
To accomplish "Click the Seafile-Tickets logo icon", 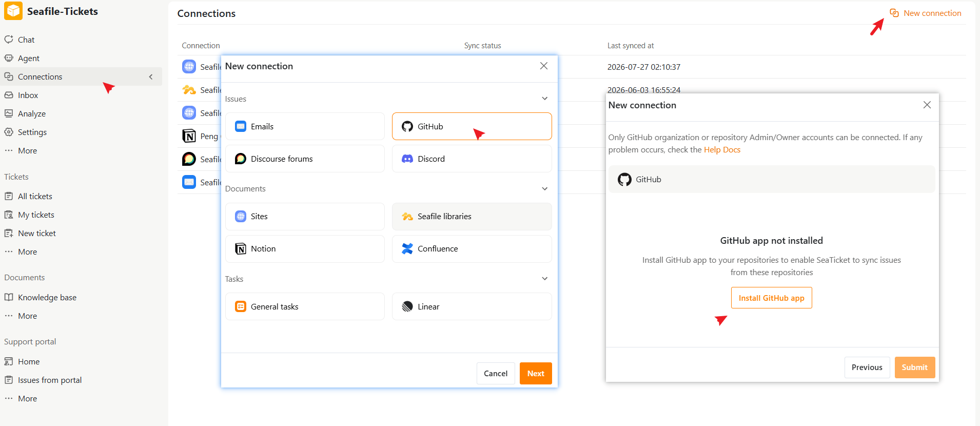I will click(x=13, y=11).
